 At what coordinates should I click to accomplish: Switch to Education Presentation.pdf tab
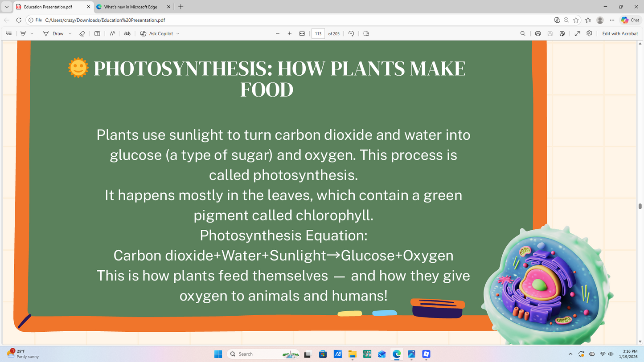(53, 7)
